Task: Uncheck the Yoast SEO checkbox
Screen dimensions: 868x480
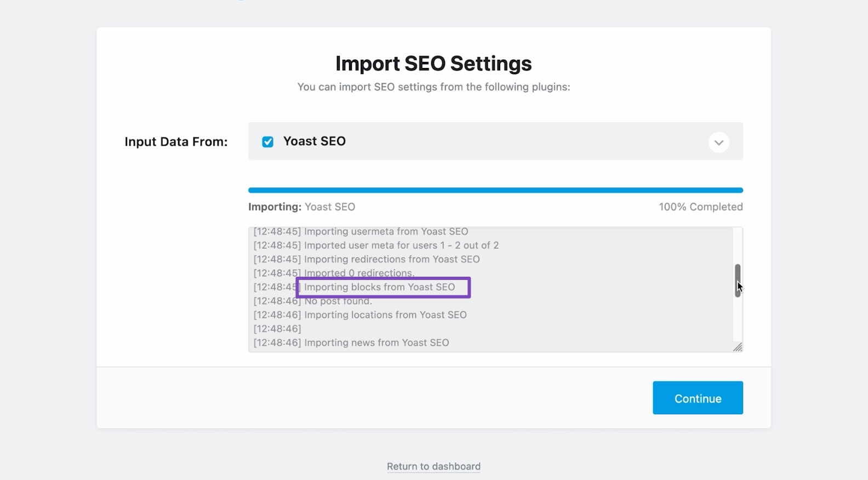Action: (x=267, y=142)
